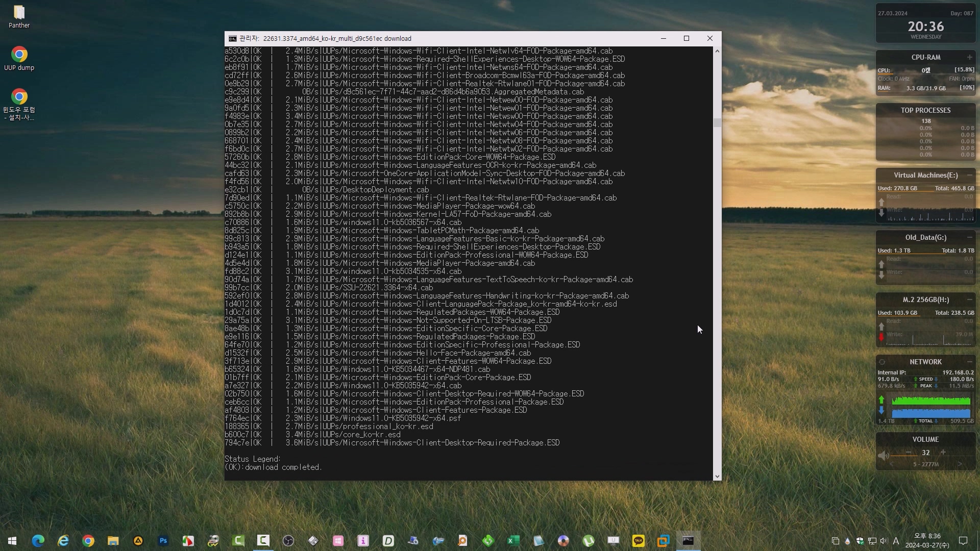
Task: Toggle the IME language indicator A
Action: click(896, 541)
